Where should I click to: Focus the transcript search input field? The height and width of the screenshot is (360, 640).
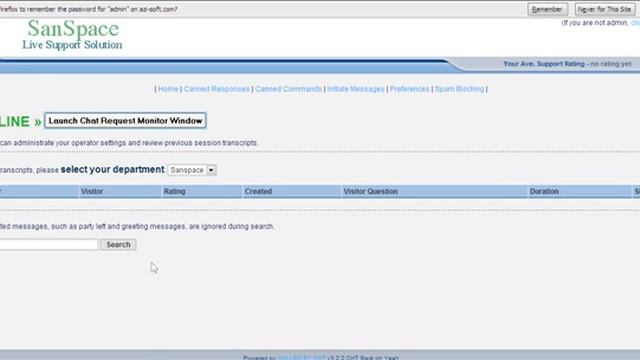point(49,244)
